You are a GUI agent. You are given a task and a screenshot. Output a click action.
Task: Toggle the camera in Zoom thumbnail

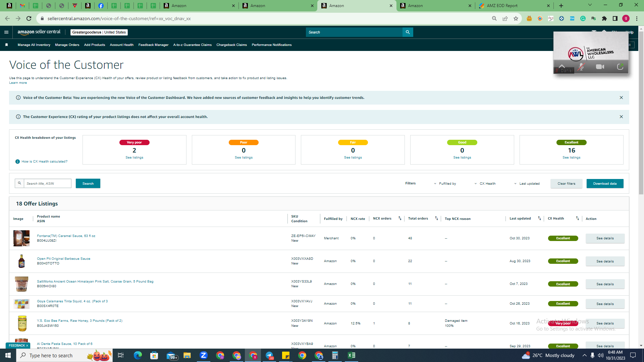pos(600,67)
